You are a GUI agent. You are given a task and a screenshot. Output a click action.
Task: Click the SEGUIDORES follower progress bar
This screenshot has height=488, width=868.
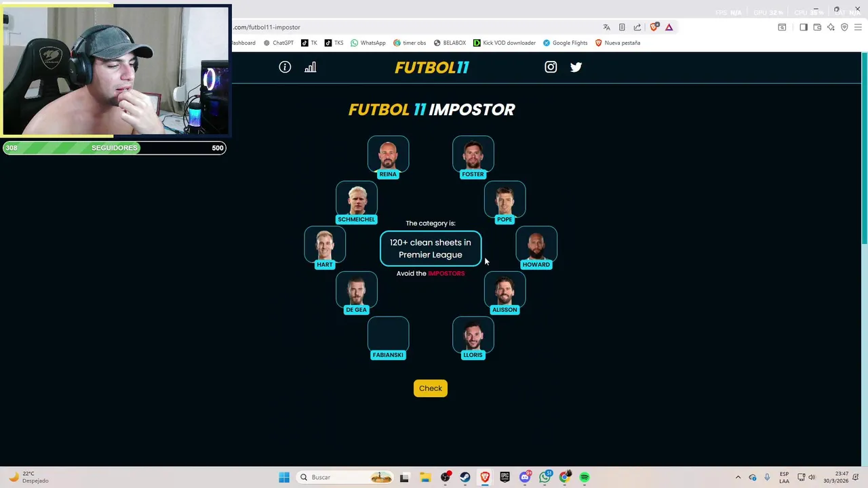coord(114,148)
